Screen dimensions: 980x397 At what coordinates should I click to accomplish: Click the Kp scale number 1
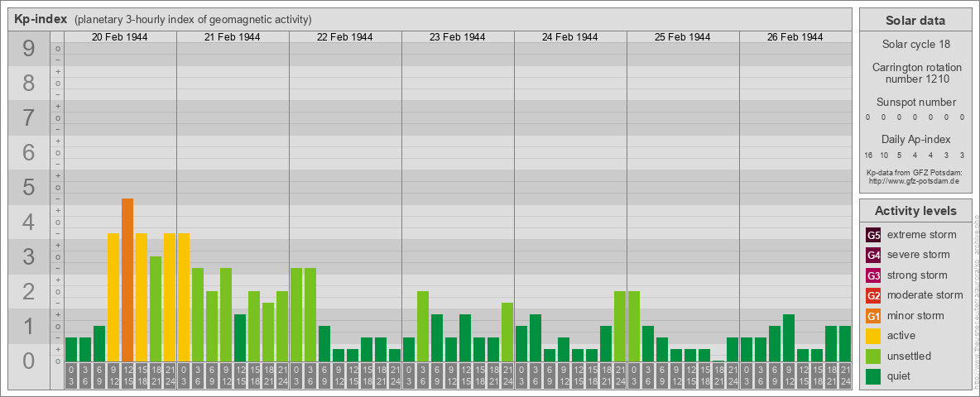28,327
